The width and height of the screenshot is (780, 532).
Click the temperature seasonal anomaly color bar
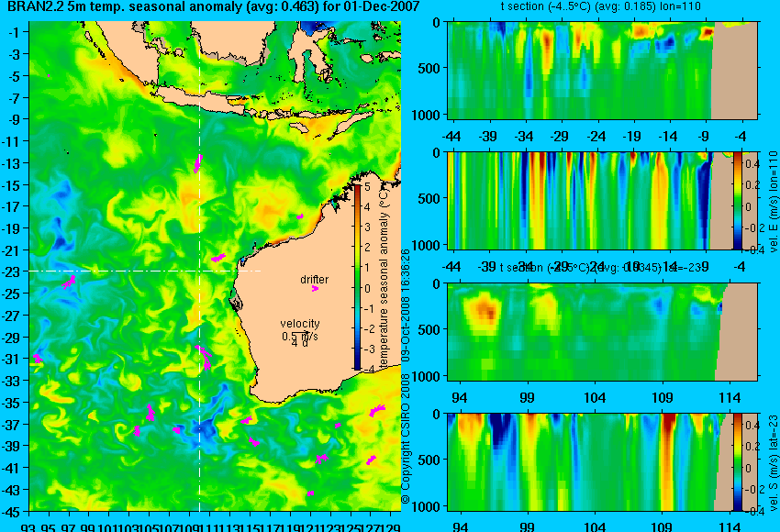tap(357, 277)
